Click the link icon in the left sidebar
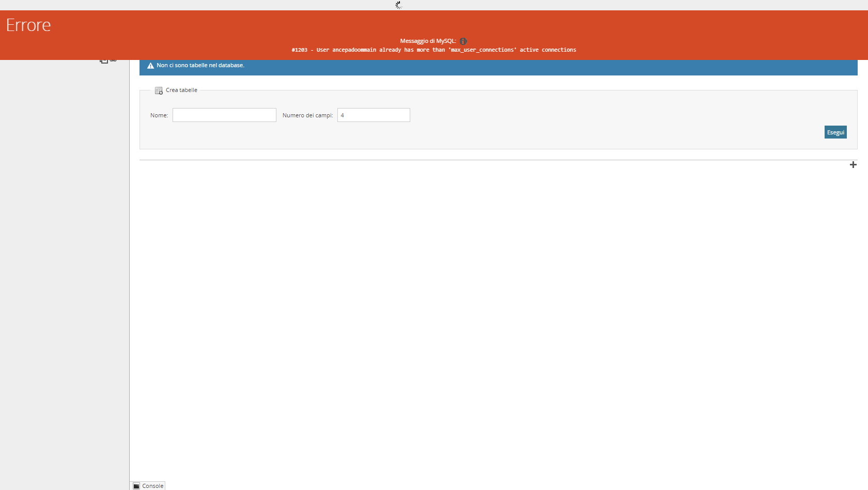This screenshot has height=490, width=868. [113, 61]
